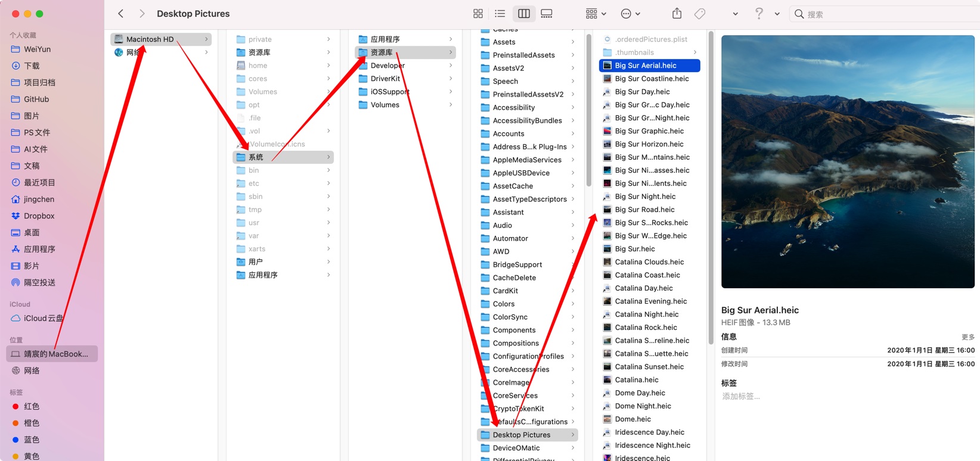Switch to column view

[524, 14]
